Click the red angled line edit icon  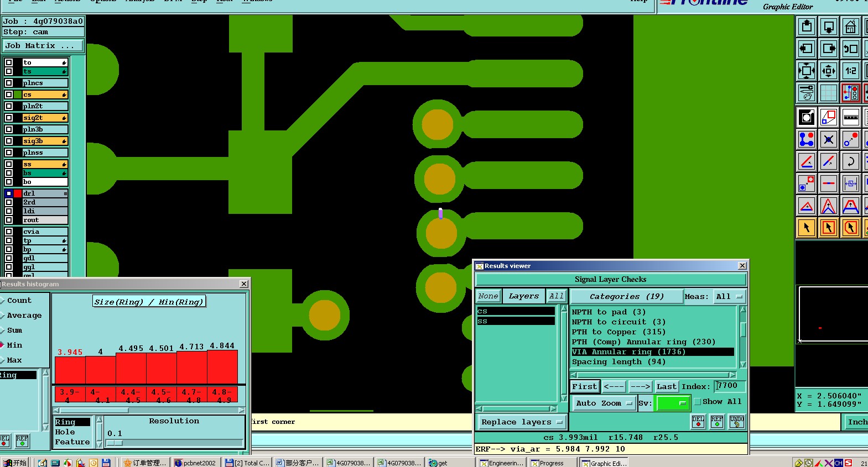click(807, 162)
